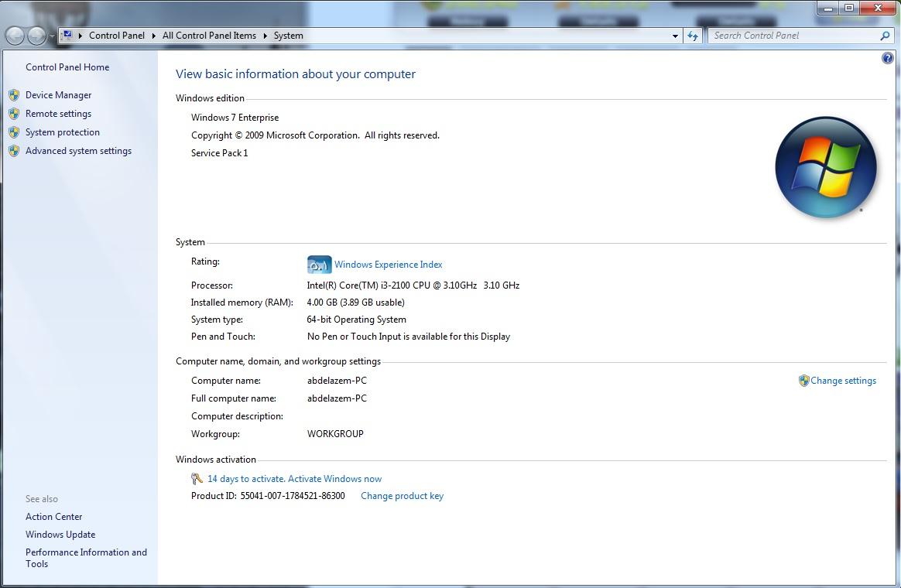Open Action Center under See also
Screen dimensions: 901x588
pyautogui.click(x=53, y=517)
